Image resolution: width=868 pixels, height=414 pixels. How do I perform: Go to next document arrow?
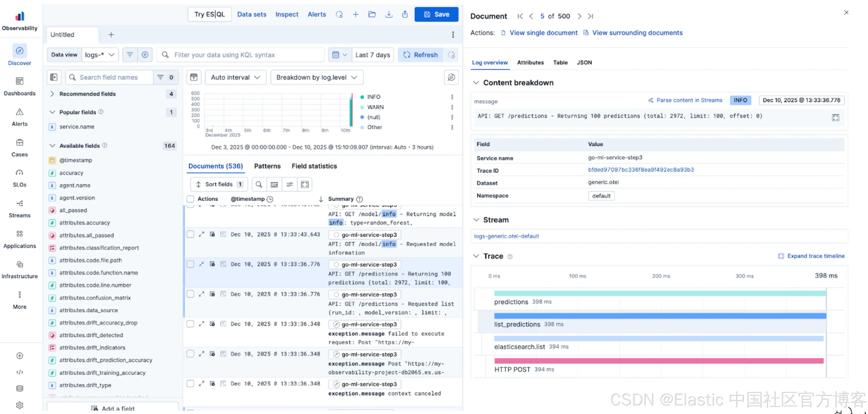579,16
